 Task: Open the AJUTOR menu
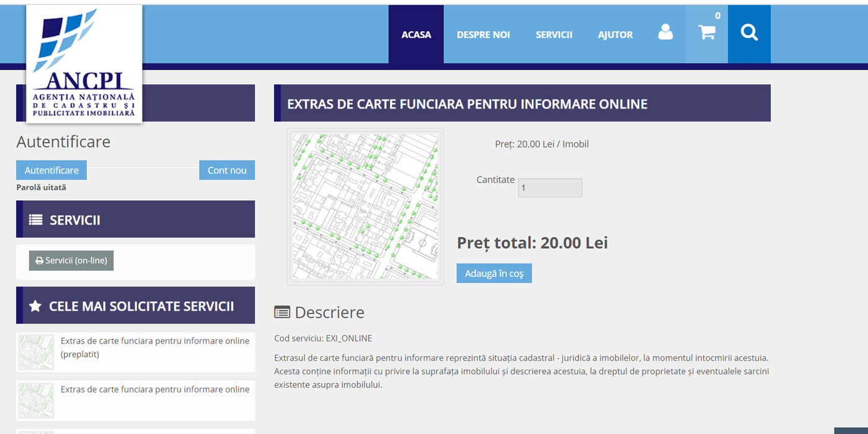click(615, 34)
